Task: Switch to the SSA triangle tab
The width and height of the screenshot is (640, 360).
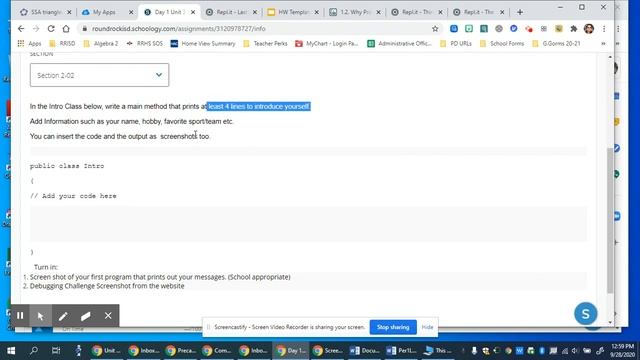Action: [46, 12]
